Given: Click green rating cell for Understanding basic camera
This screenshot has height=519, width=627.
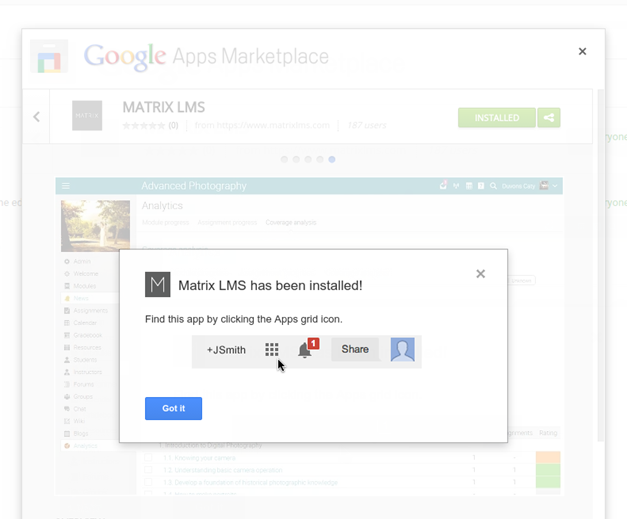Looking at the screenshot, I should click(548, 470).
